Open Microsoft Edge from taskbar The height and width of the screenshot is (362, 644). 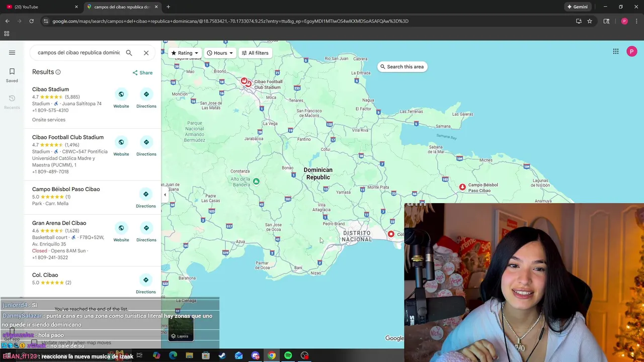point(173,355)
